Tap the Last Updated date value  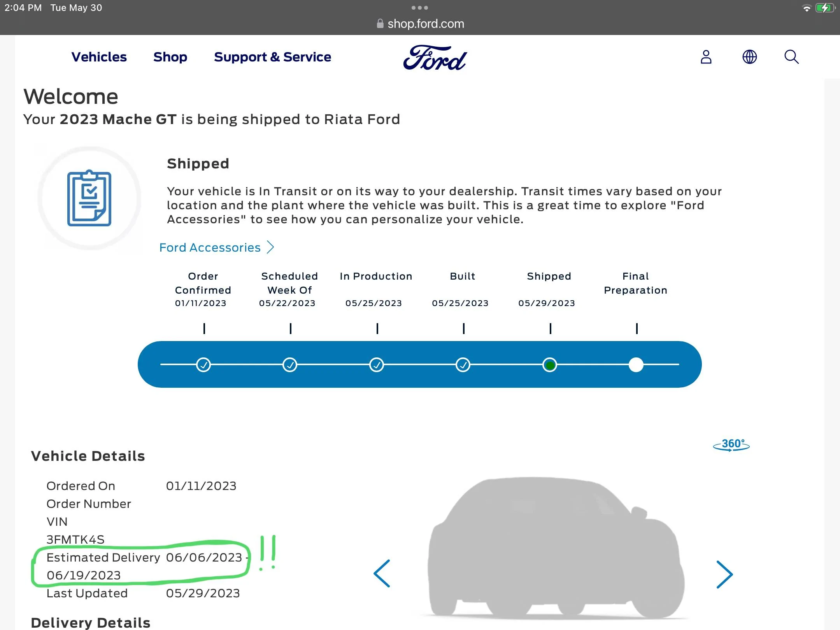point(203,593)
